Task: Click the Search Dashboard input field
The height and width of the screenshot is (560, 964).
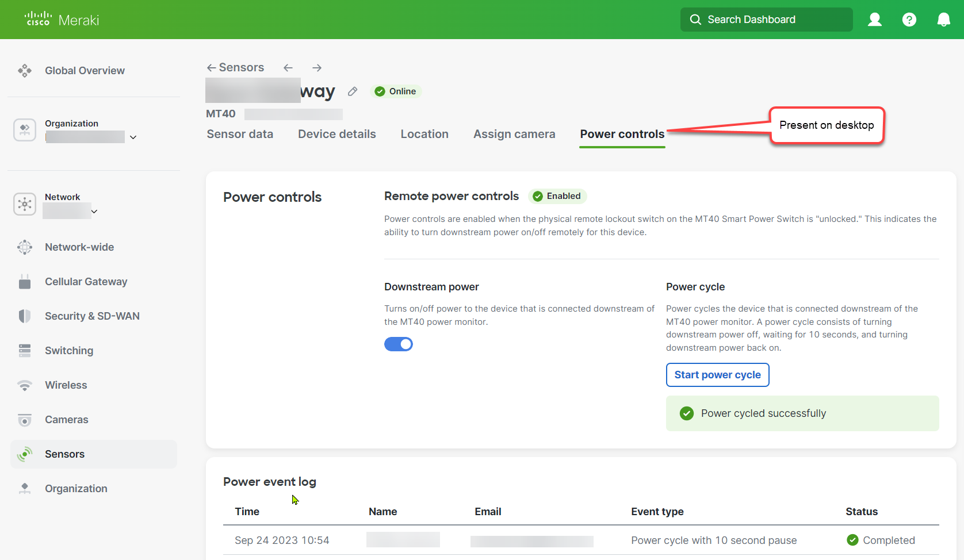Action: [766, 19]
